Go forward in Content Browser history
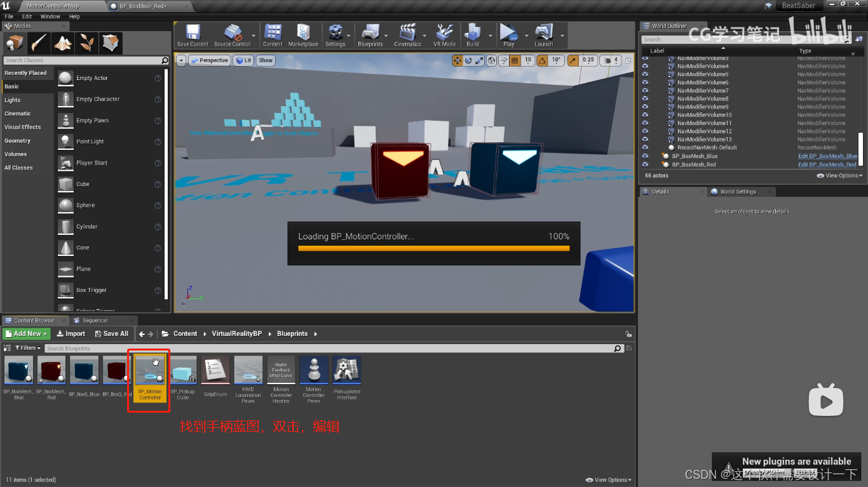 click(151, 334)
